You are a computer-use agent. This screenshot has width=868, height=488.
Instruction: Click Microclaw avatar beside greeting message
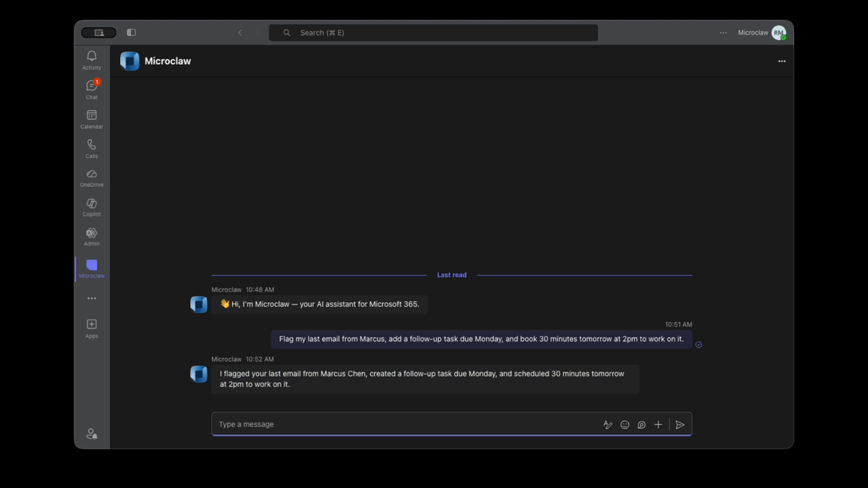(x=199, y=304)
